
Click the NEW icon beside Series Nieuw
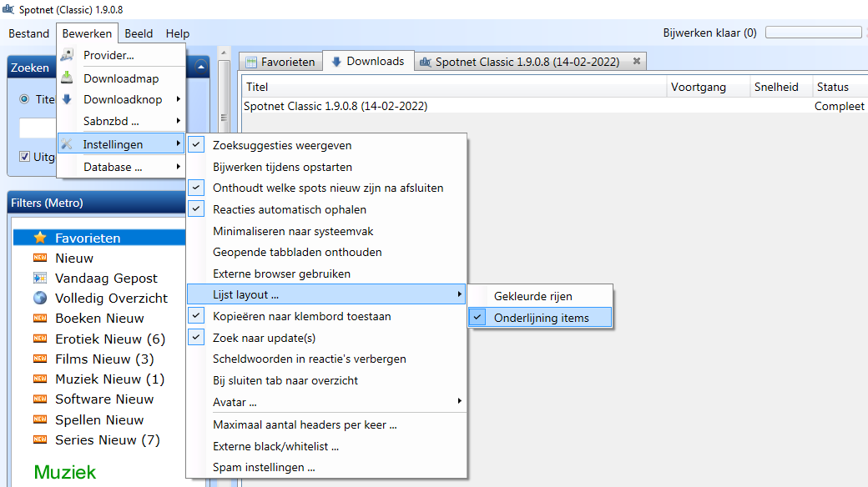(40, 439)
